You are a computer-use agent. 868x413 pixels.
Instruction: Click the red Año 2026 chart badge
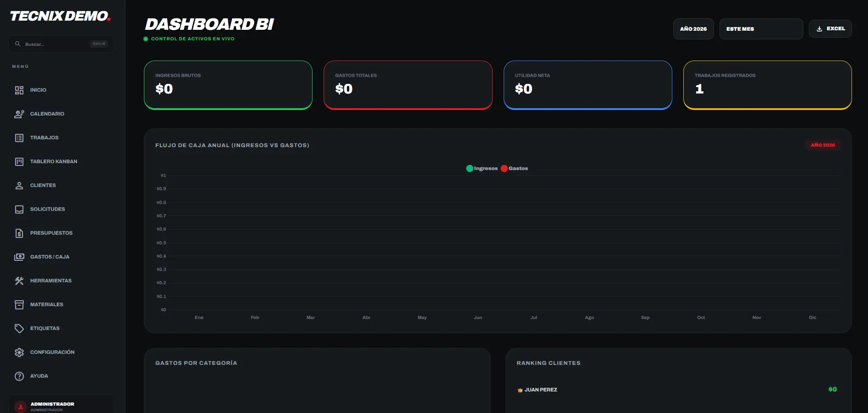(823, 145)
